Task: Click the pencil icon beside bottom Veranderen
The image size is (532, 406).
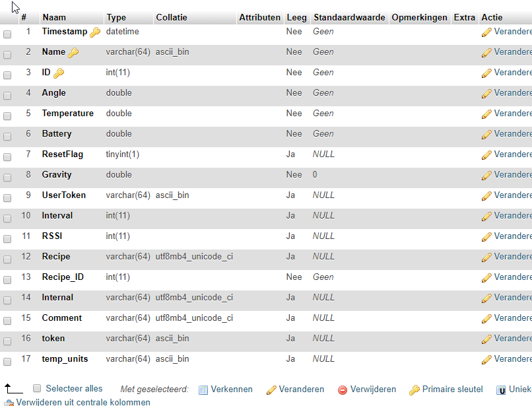Action: tap(271, 389)
